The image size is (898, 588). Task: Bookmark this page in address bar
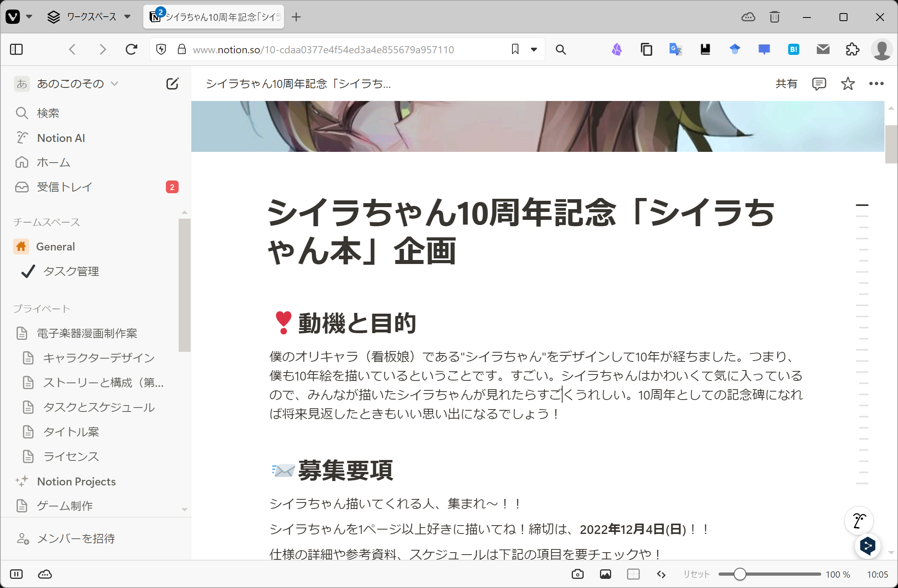(515, 49)
